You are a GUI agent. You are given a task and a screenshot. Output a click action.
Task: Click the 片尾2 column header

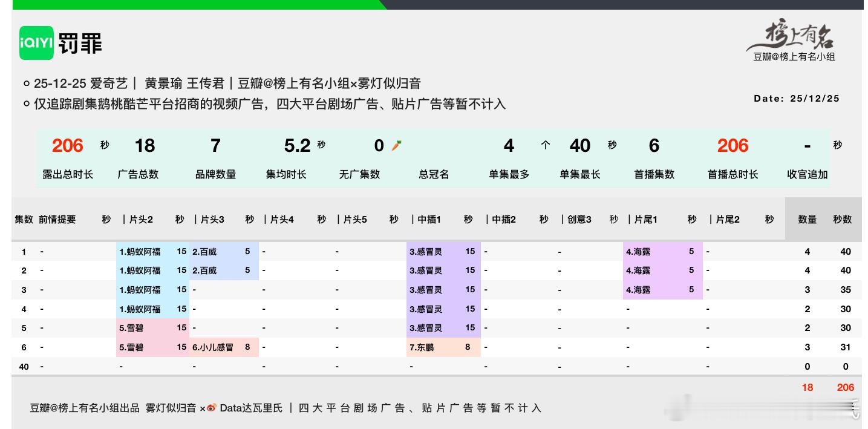point(728,220)
